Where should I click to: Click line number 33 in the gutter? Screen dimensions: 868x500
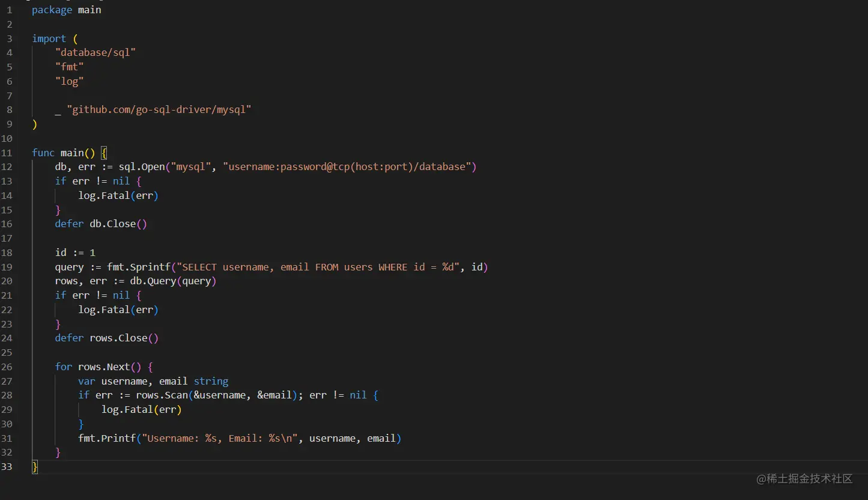(x=7, y=466)
